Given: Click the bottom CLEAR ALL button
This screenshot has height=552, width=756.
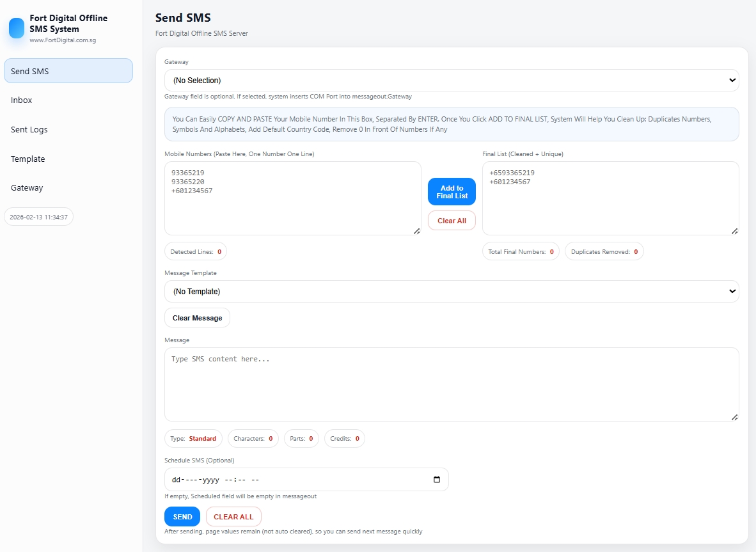Looking at the screenshot, I should (x=233, y=517).
